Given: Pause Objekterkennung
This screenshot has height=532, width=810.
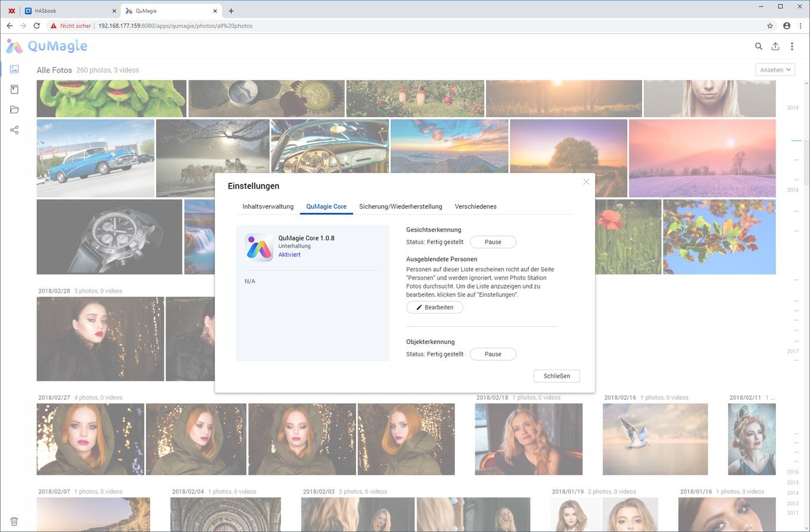Looking at the screenshot, I should click(493, 354).
